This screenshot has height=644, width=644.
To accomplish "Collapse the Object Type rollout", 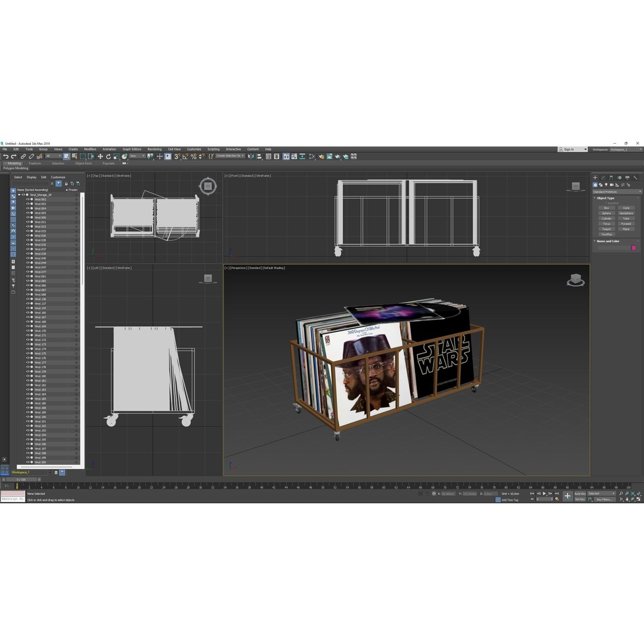I will [x=595, y=198].
